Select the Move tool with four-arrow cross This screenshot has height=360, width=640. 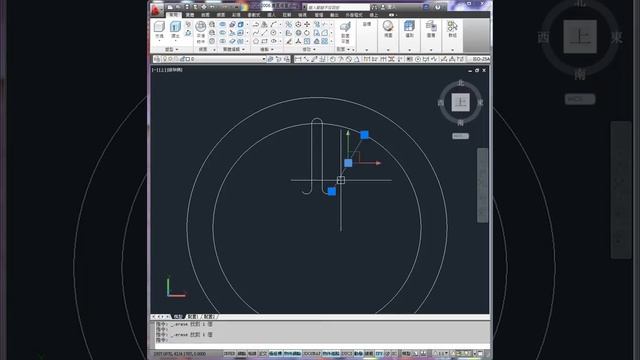(307, 24)
